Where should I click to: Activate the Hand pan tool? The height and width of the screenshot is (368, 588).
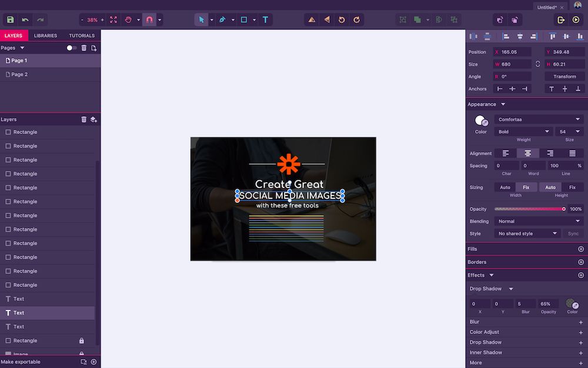[x=129, y=19]
